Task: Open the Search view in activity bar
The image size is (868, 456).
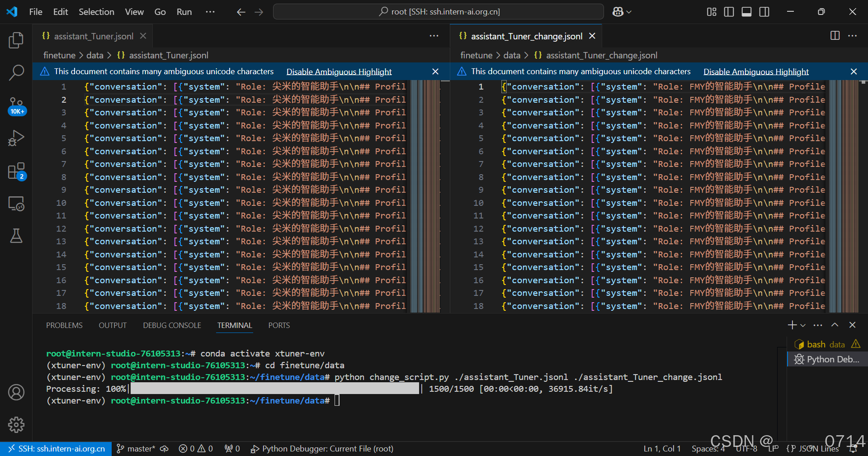Action: tap(16, 72)
